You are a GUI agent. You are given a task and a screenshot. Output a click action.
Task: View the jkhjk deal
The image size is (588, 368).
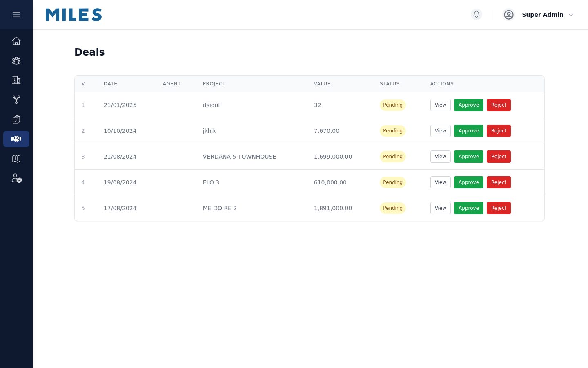(441, 131)
